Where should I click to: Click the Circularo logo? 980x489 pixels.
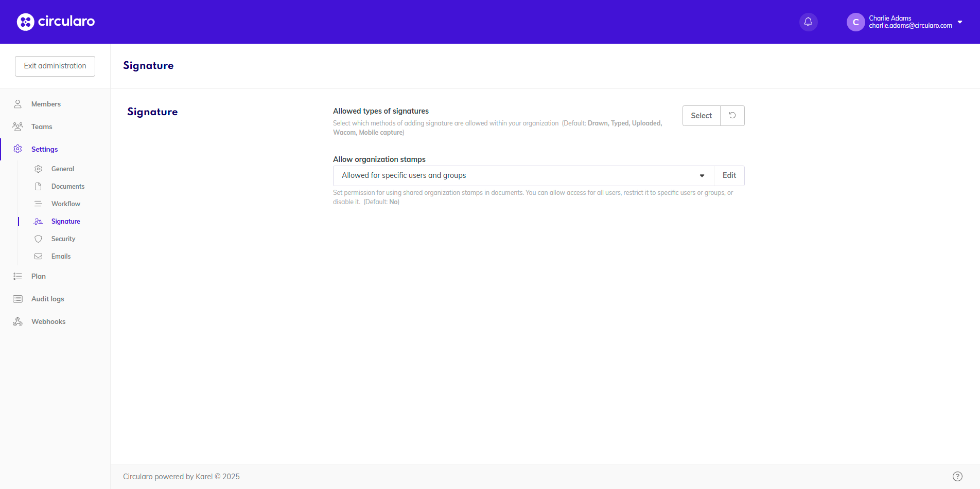[56, 22]
